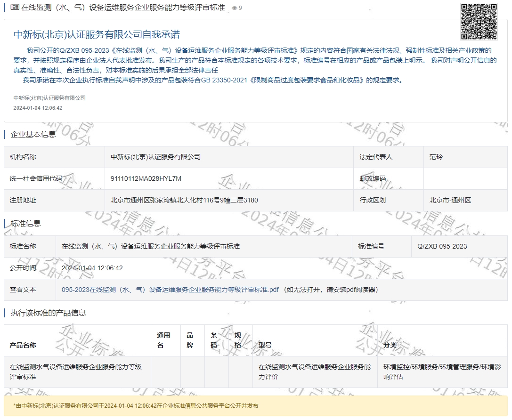
Task: Select legal representative name 范玲
Action: click(x=436, y=157)
